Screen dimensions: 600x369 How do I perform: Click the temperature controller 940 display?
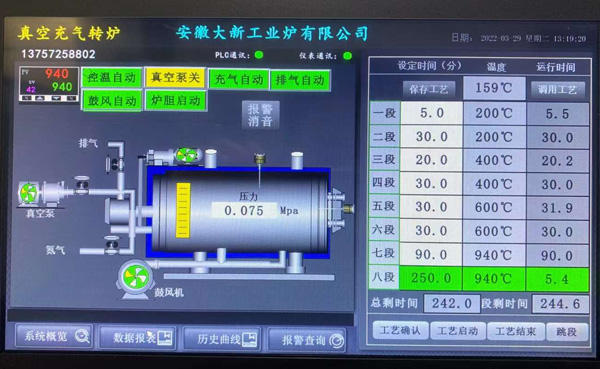tap(49, 85)
